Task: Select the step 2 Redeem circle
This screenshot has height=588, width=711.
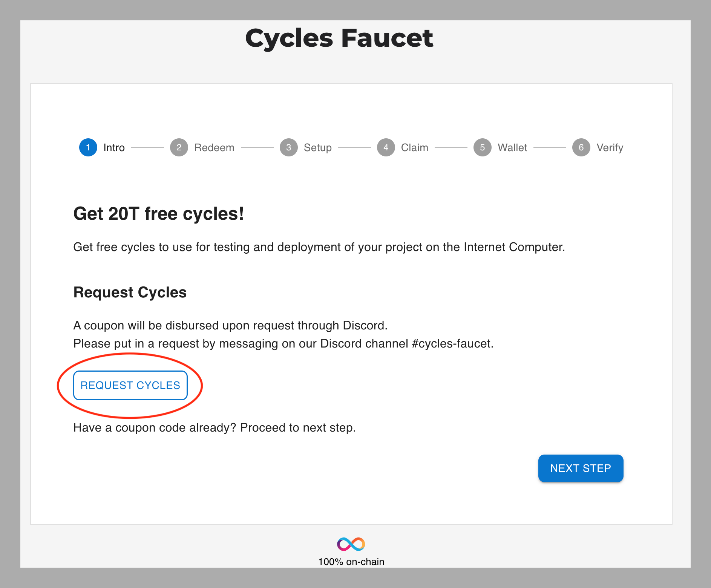Action: tap(179, 147)
